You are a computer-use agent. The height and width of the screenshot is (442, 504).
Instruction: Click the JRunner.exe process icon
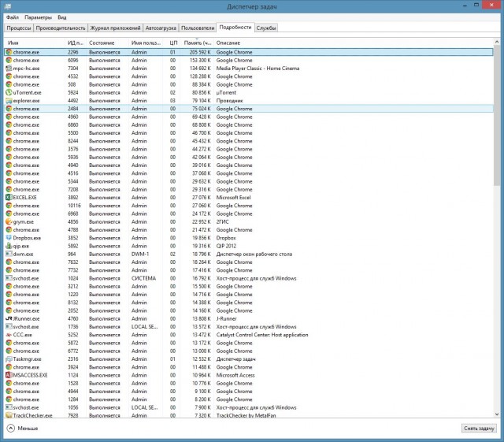coord(9,318)
